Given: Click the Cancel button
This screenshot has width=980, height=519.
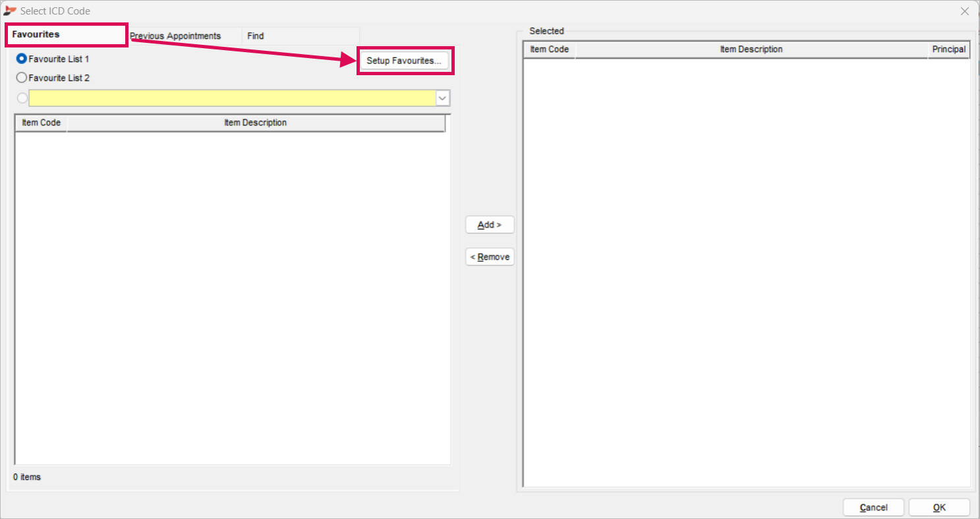Looking at the screenshot, I should (873, 507).
